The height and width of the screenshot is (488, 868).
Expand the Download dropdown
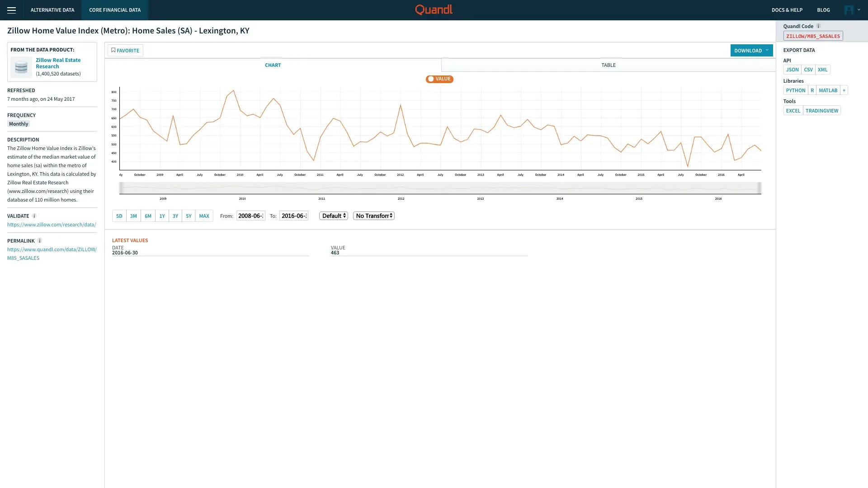pos(751,50)
